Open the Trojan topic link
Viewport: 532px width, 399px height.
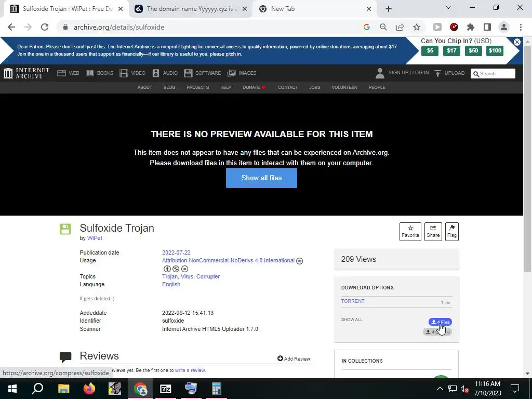click(x=170, y=276)
